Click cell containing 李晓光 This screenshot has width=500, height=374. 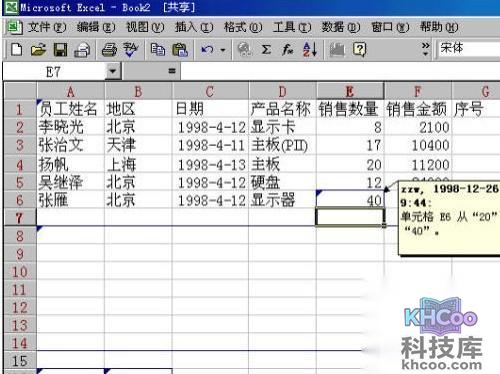coord(70,127)
